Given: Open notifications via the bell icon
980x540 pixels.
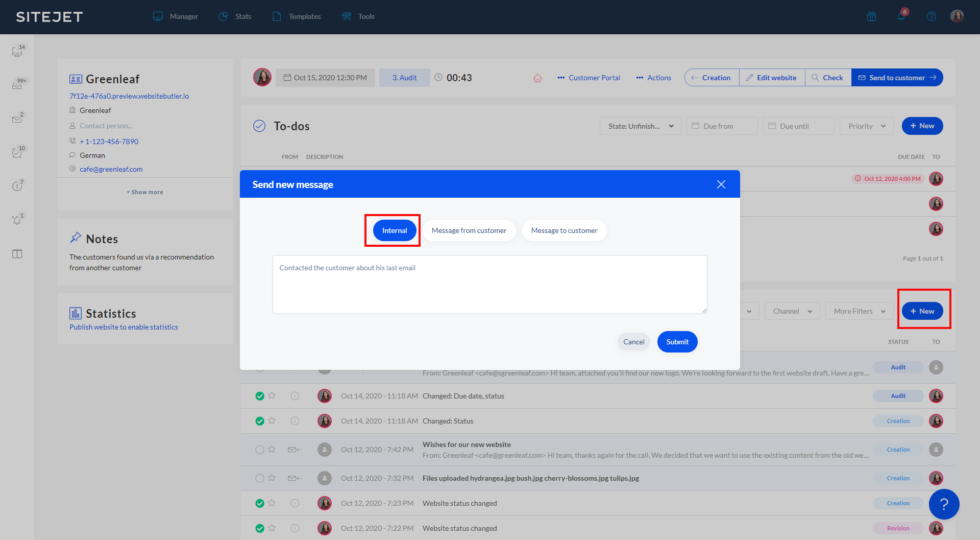Looking at the screenshot, I should coord(901,17).
